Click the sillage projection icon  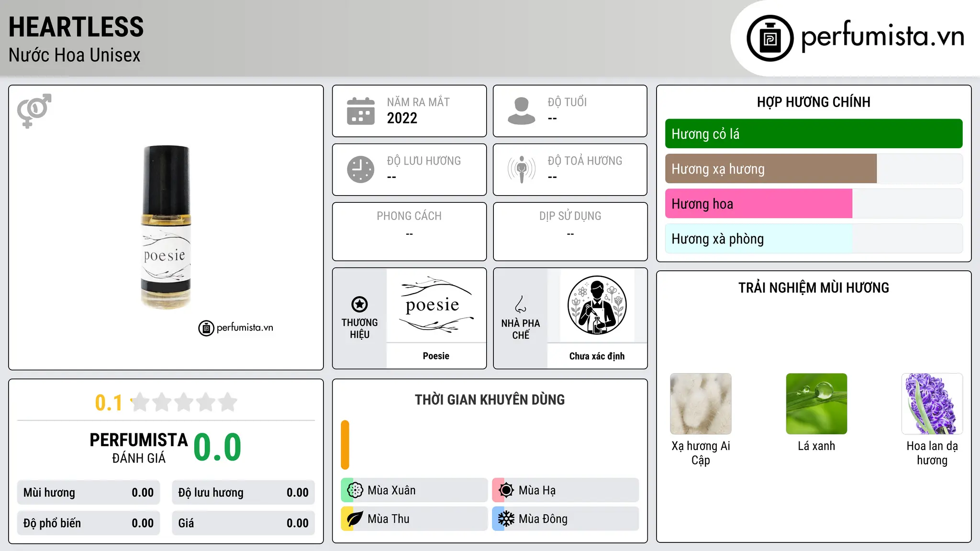click(522, 169)
